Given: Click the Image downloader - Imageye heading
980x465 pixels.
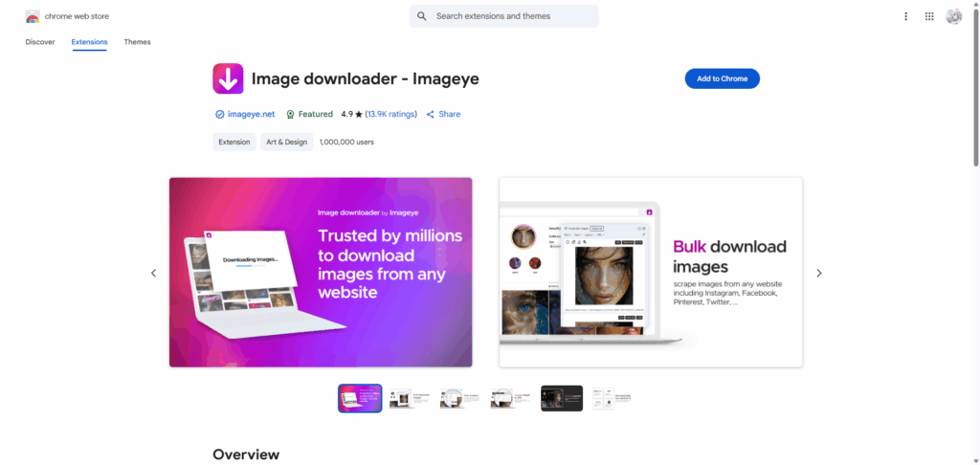Looking at the screenshot, I should click(x=365, y=78).
